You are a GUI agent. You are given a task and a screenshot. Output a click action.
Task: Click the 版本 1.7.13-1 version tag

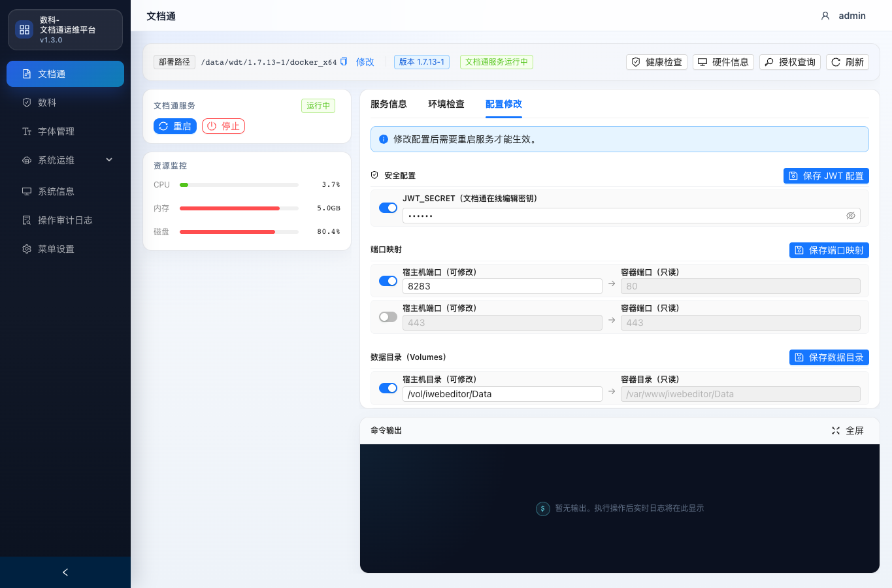click(x=421, y=62)
